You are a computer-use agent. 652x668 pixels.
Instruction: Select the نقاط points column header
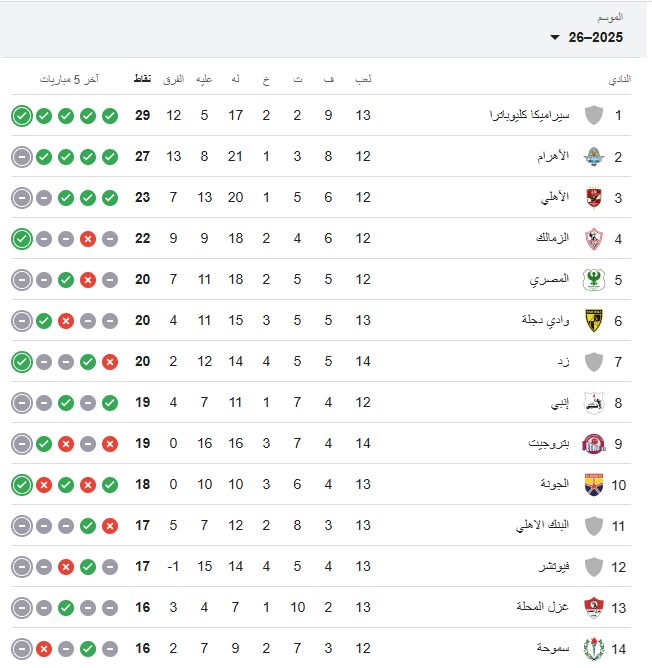point(143,78)
